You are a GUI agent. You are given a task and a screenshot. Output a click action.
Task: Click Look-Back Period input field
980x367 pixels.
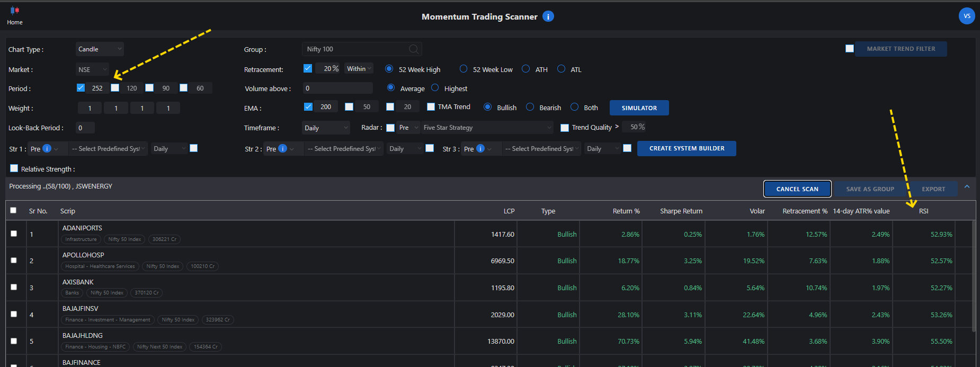(85, 128)
